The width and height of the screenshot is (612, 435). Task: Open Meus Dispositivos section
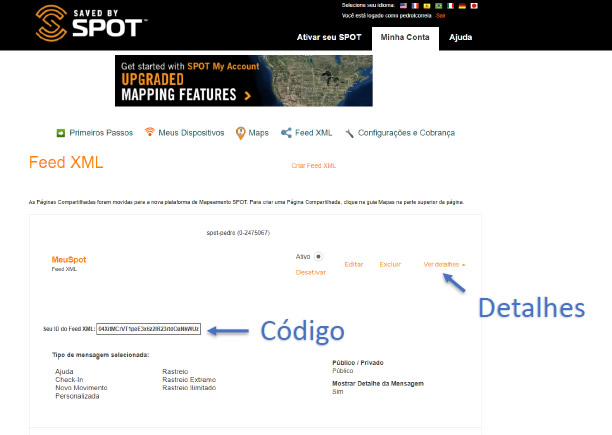(x=191, y=133)
